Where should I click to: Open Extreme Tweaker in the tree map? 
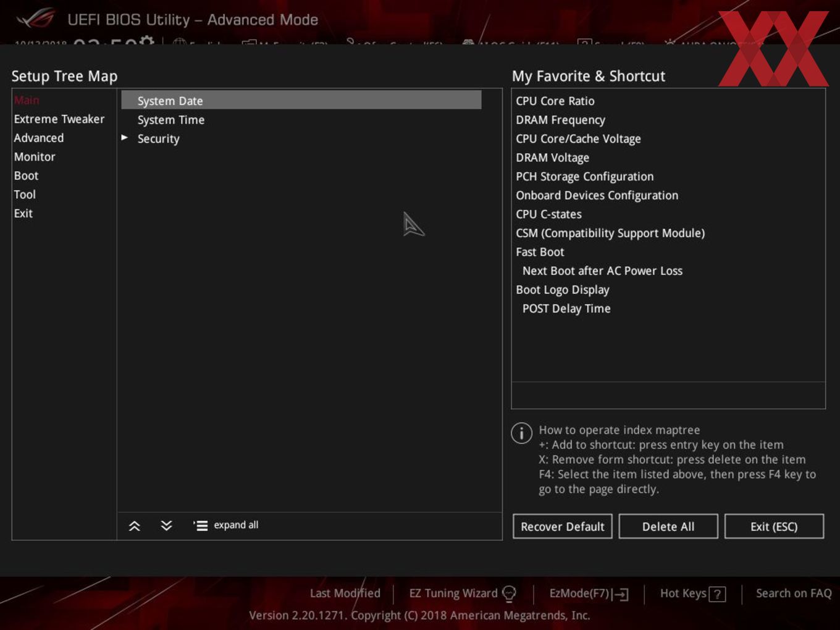tap(59, 119)
